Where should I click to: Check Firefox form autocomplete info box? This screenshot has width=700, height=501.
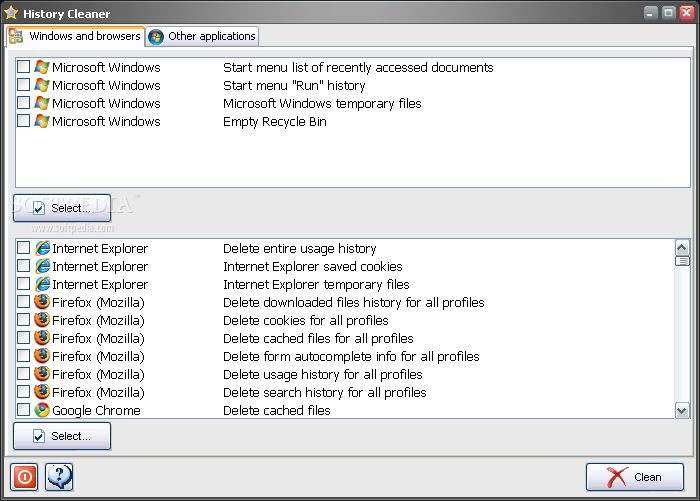coord(23,355)
